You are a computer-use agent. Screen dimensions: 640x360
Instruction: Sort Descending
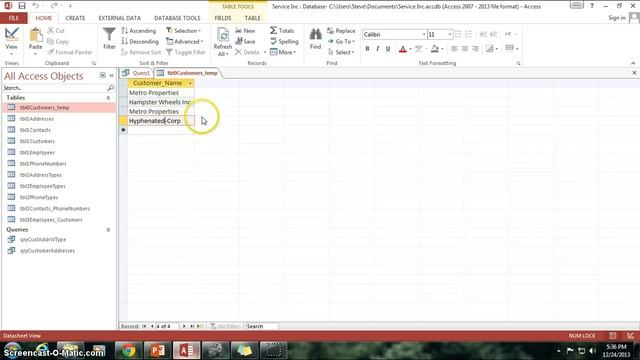(140, 41)
